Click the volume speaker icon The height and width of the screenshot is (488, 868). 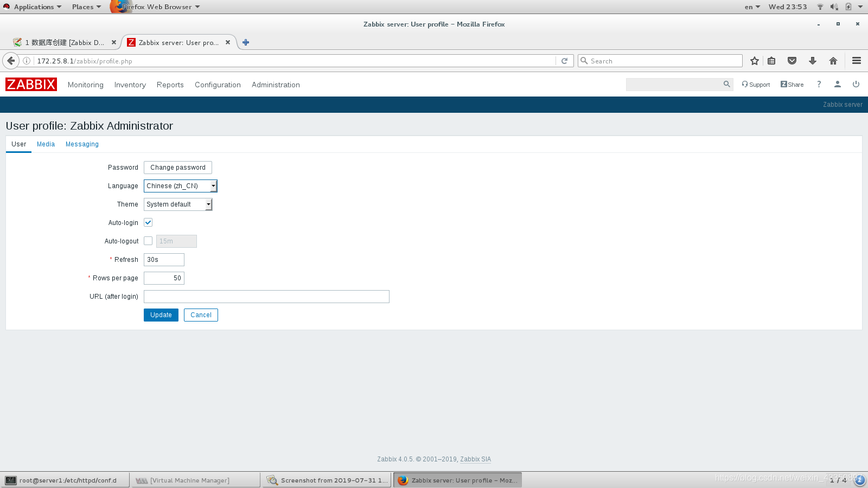pos(834,7)
